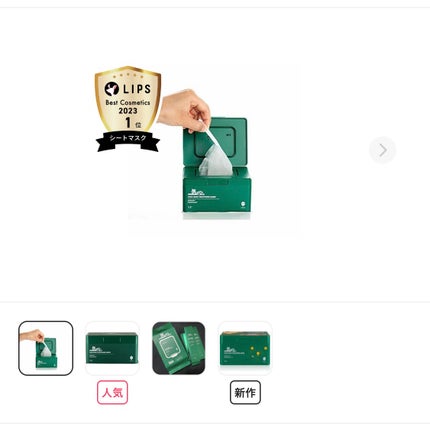
Task: Click the black シートマスク ribbon banner
Action: click(128, 141)
